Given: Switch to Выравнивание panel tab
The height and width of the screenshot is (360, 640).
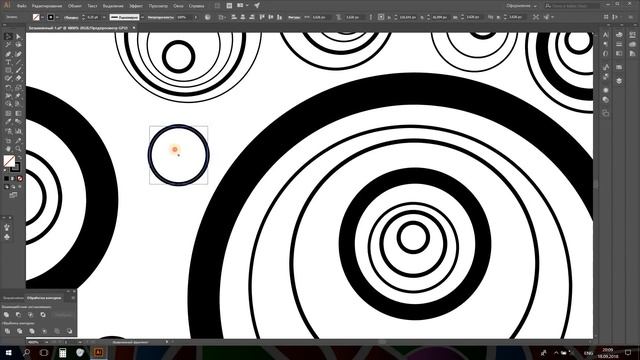Looking at the screenshot, I should click(13, 298).
